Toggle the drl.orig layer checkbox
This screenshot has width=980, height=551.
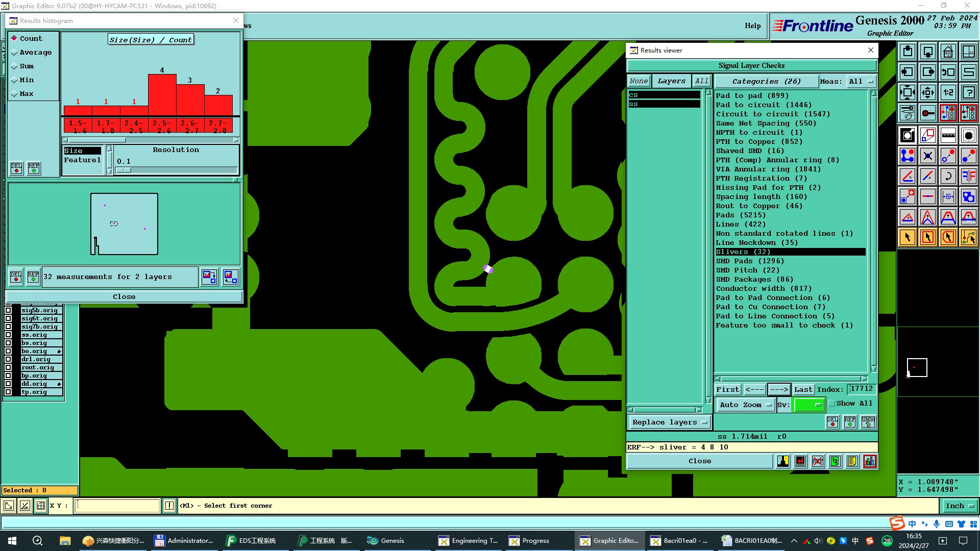click(x=8, y=359)
